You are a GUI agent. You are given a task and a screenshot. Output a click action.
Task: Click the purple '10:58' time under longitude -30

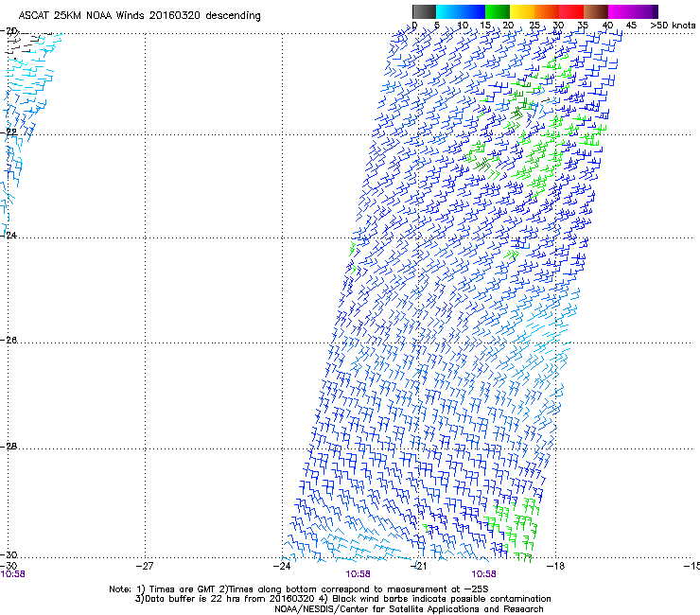tap(13, 574)
